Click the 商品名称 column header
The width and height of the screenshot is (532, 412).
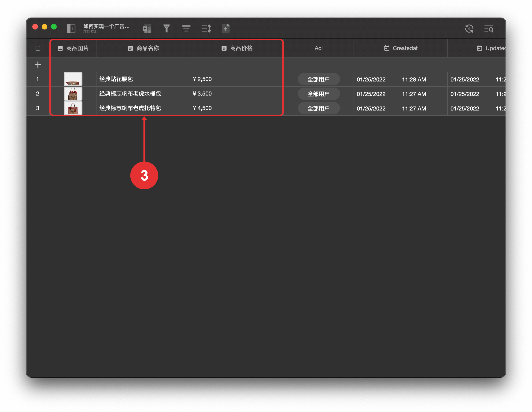(143, 48)
